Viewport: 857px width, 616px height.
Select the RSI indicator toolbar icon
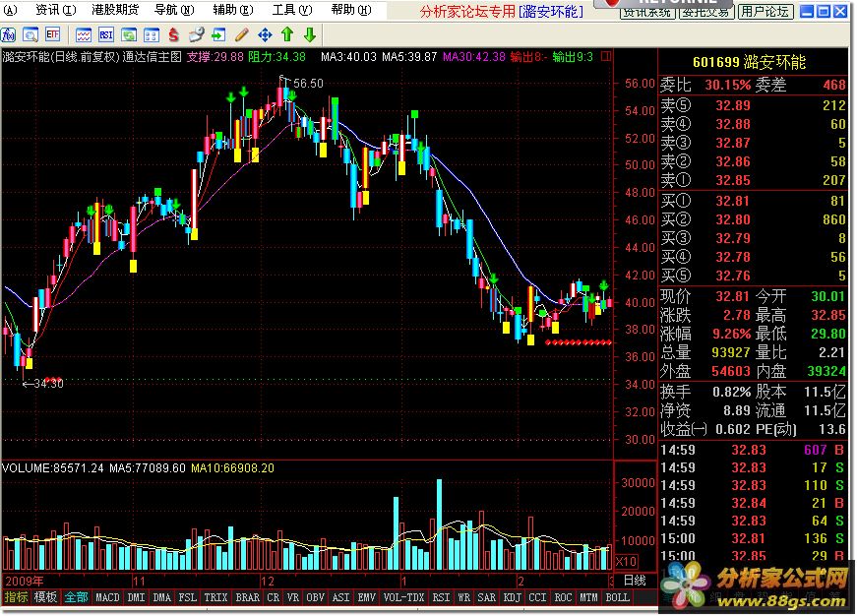click(106, 35)
